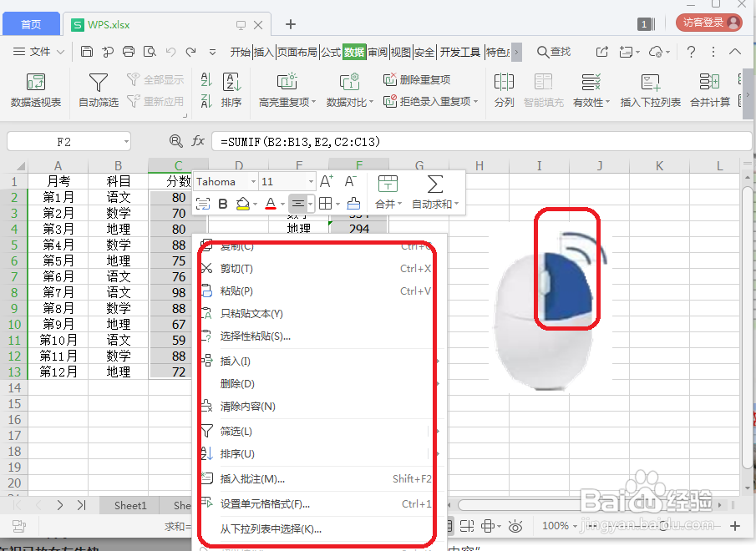Toggle bold in the mini toolbar
This screenshot has height=551, width=756.
tap(223, 205)
